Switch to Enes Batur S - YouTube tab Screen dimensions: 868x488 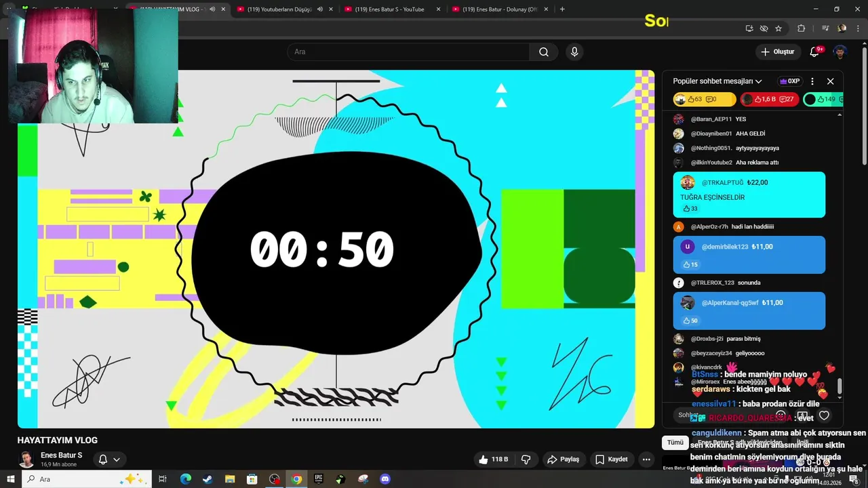click(x=389, y=9)
